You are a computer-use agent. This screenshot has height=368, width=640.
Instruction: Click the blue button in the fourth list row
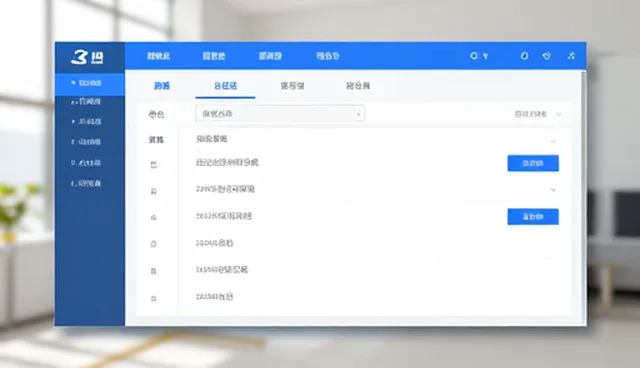533,217
